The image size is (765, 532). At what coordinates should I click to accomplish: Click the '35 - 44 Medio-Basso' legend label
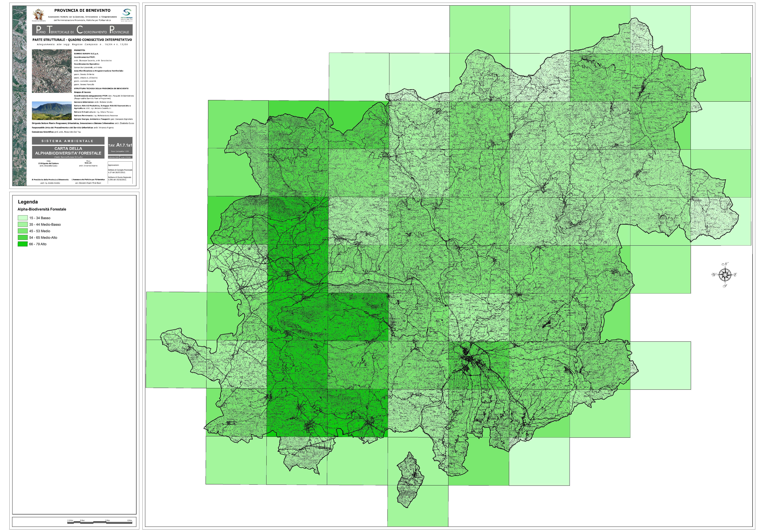pos(45,225)
